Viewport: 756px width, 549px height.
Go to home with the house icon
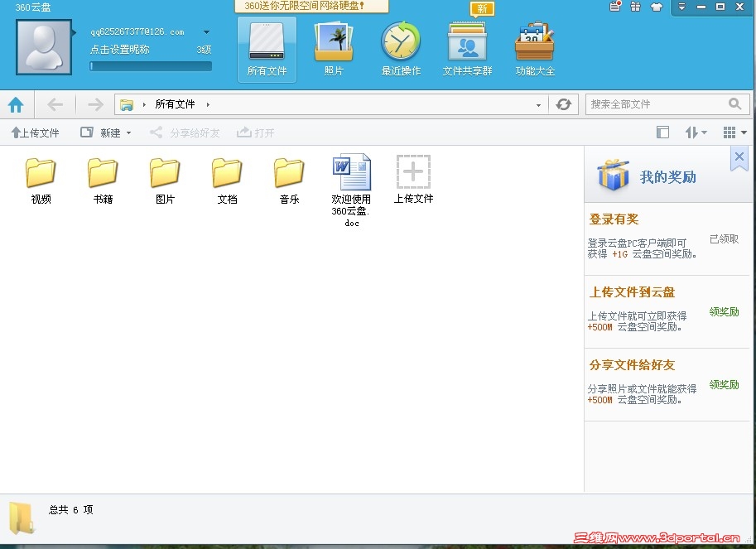click(x=16, y=104)
